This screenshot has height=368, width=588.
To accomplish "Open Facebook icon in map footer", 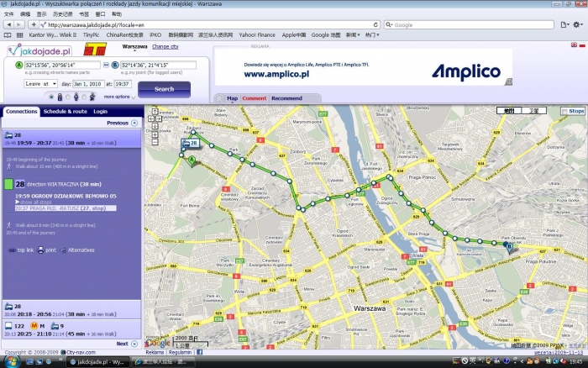I will click(x=200, y=352).
